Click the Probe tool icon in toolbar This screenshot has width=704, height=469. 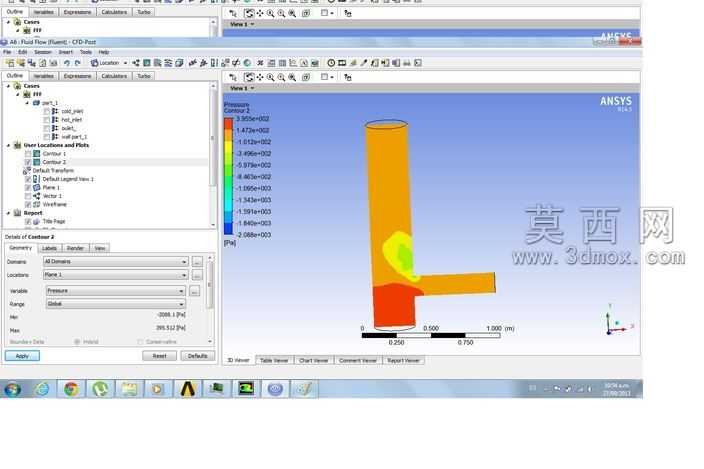[x=364, y=63]
